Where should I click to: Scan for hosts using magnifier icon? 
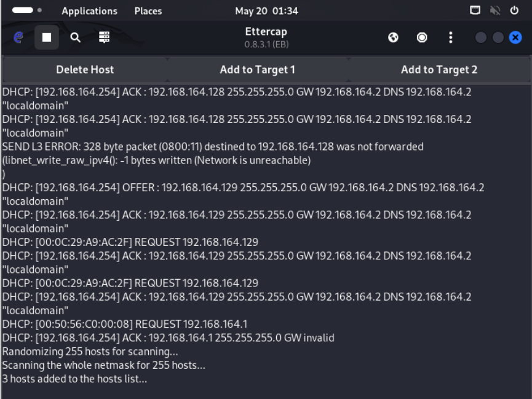click(75, 38)
